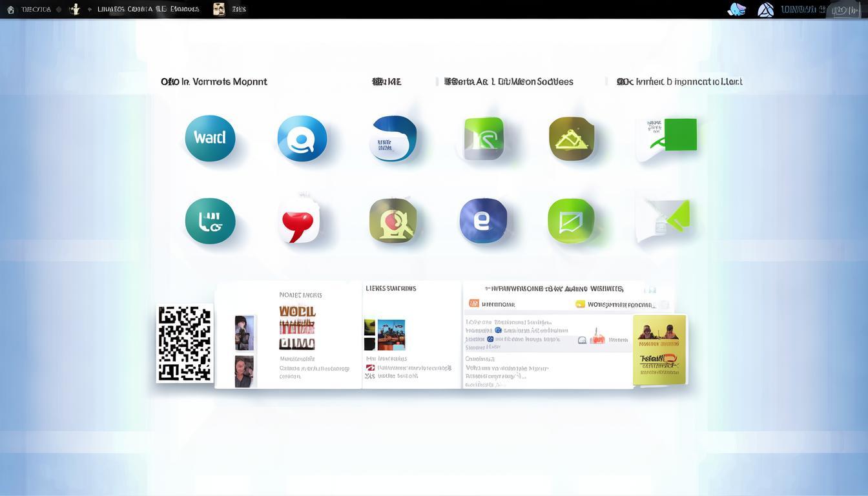Click the triangular logo icon in top-right bar

pyautogui.click(x=765, y=10)
